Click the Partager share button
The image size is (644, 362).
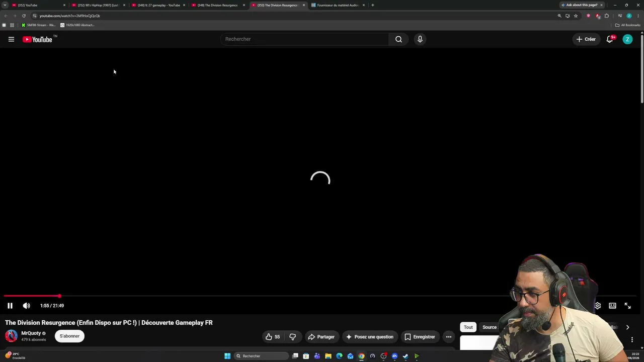(321, 337)
